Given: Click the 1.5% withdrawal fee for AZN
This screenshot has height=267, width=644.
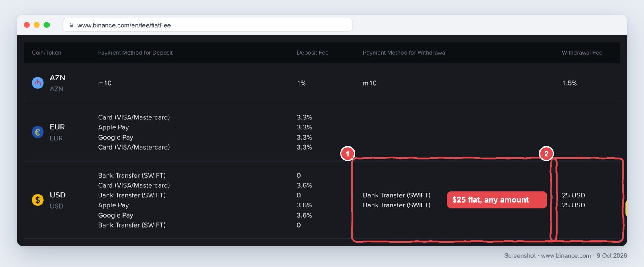Looking at the screenshot, I should click(570, 83).
